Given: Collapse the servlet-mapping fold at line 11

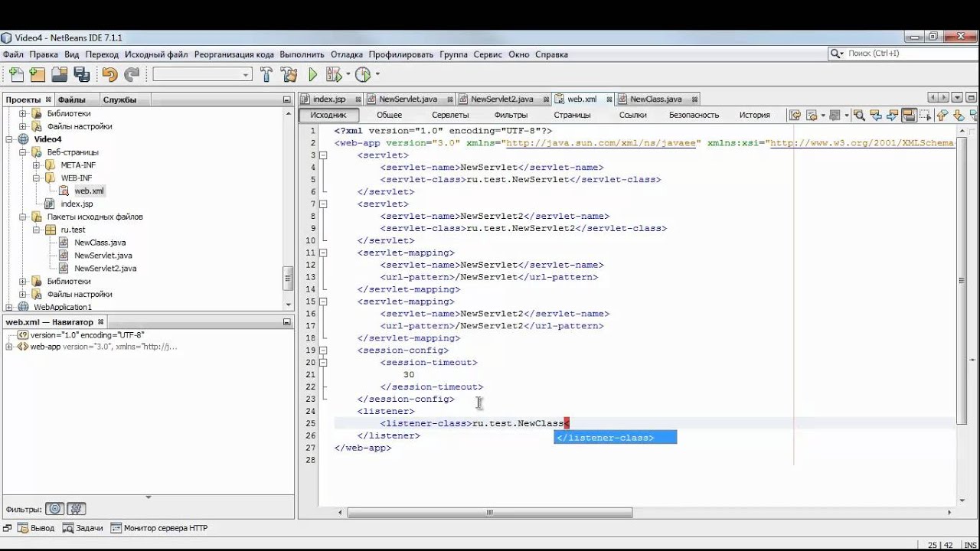Looking at the screenshot, I should pyautogui.click(x=324, y=253).
